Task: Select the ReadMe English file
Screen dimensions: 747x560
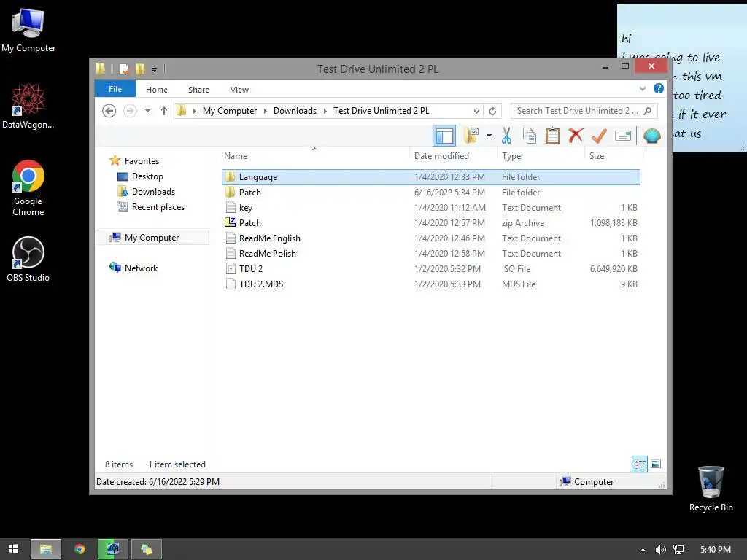Action: 431,238
